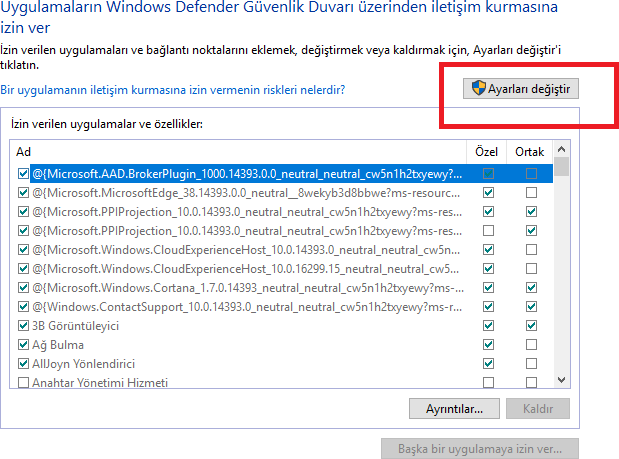Select the Windows.ContactSupport_10.0.14393.0 row
Image resolution: width=619 pixels, height=459 pixels.
tap(281, 307)
